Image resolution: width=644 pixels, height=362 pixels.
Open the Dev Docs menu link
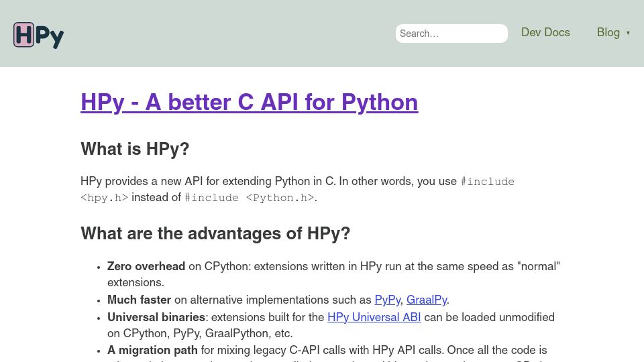tap(545, 32)
